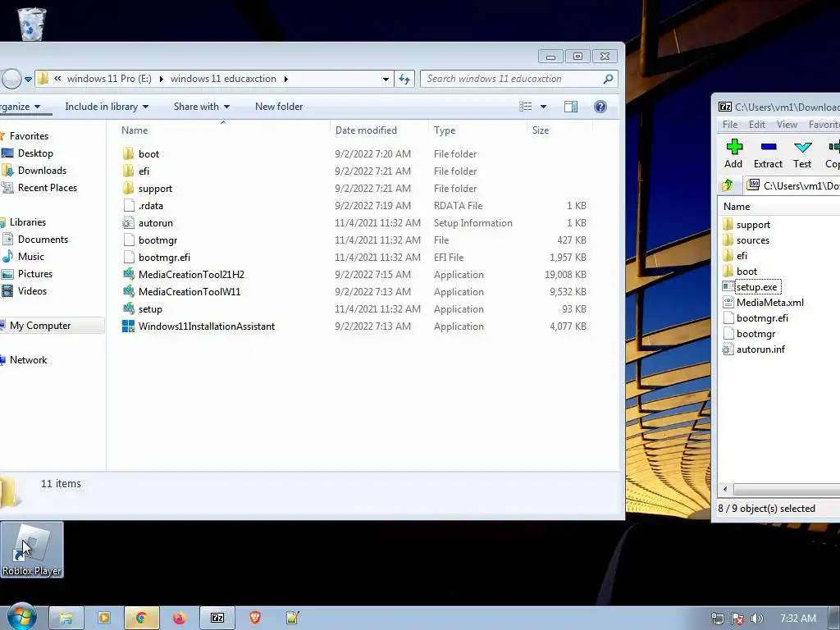Open Explorer help question mark icon
840x630 pixels.
point(600,107)
